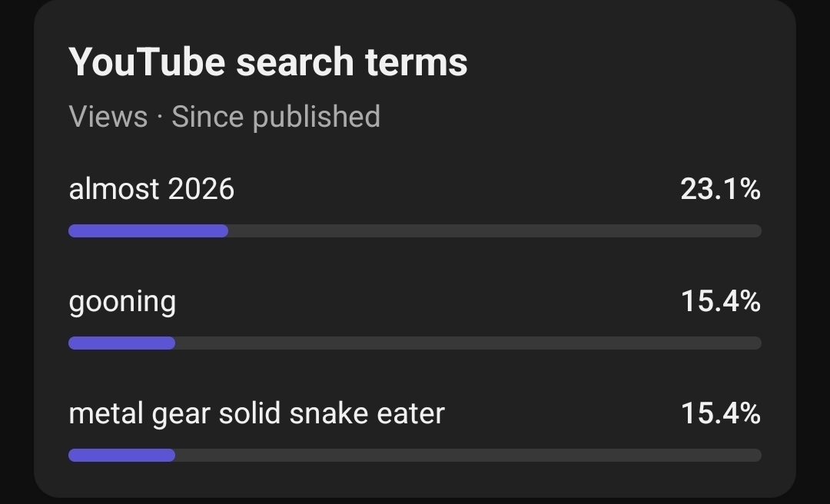Click the "YouTube search terms" card heading
830x504 pixels.
click(x=267, y=61)
